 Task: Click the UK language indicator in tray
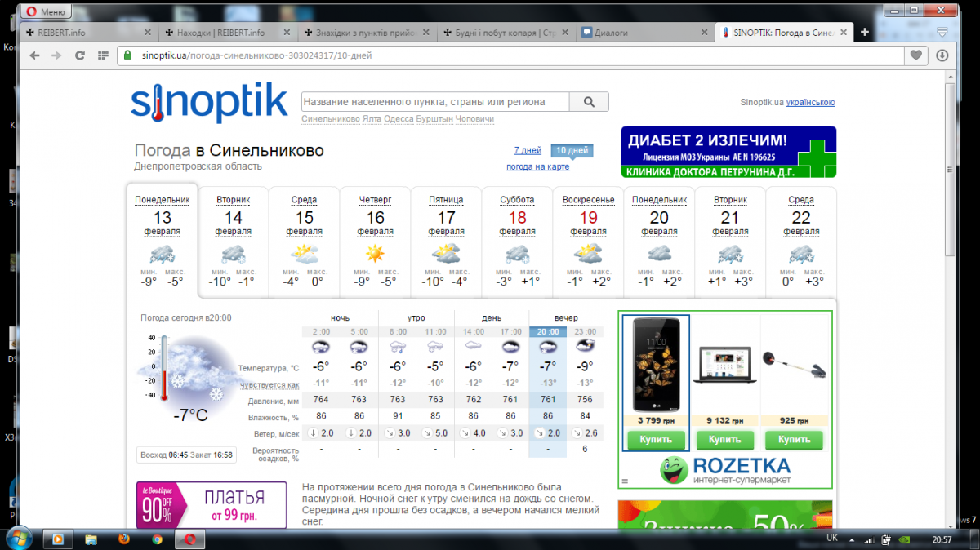click(x=832, y=539)
